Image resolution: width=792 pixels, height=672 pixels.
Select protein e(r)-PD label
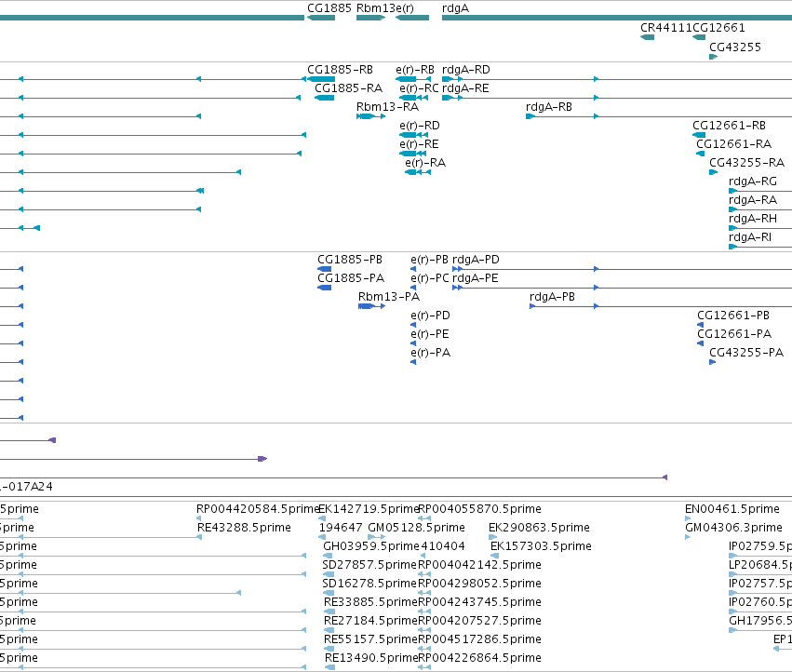click(430, 316)
